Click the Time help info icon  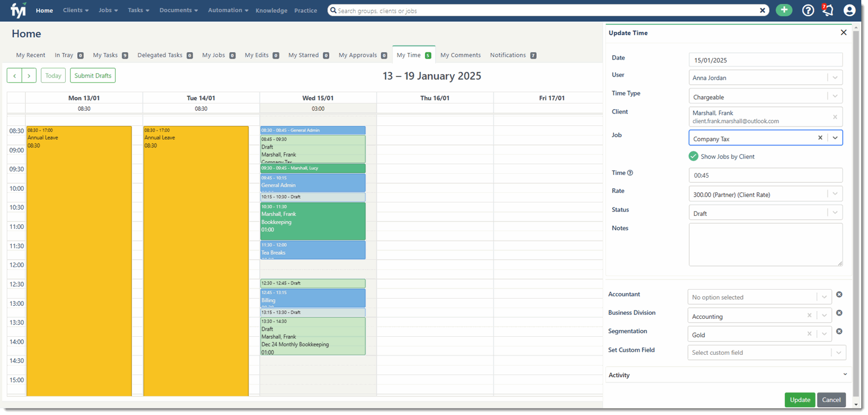630,173
